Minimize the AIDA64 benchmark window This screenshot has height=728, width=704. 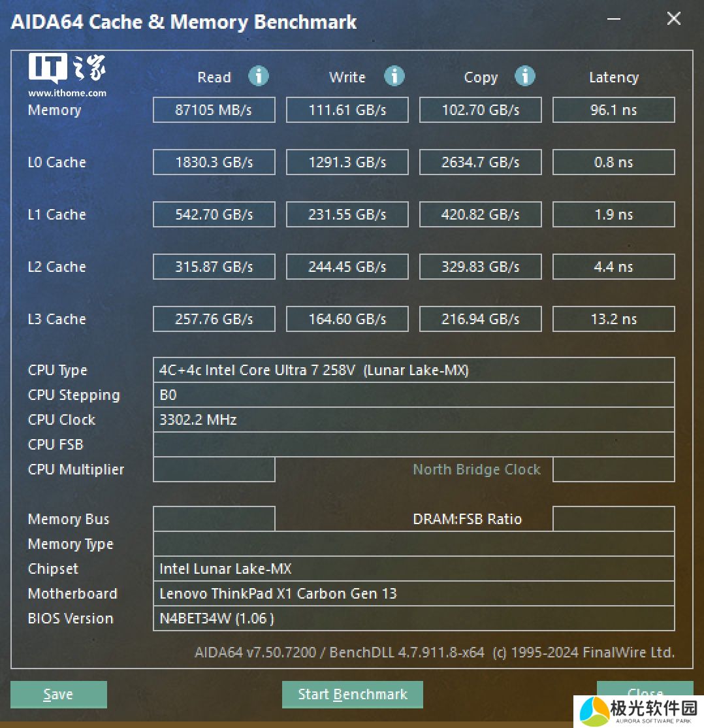[614, 19]
